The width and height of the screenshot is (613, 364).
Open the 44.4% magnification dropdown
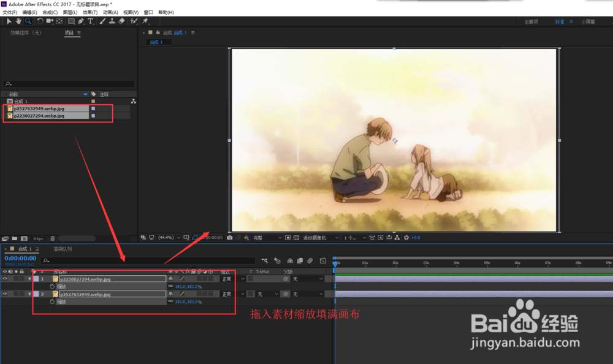pyautogui.click(x=169, y=238)
